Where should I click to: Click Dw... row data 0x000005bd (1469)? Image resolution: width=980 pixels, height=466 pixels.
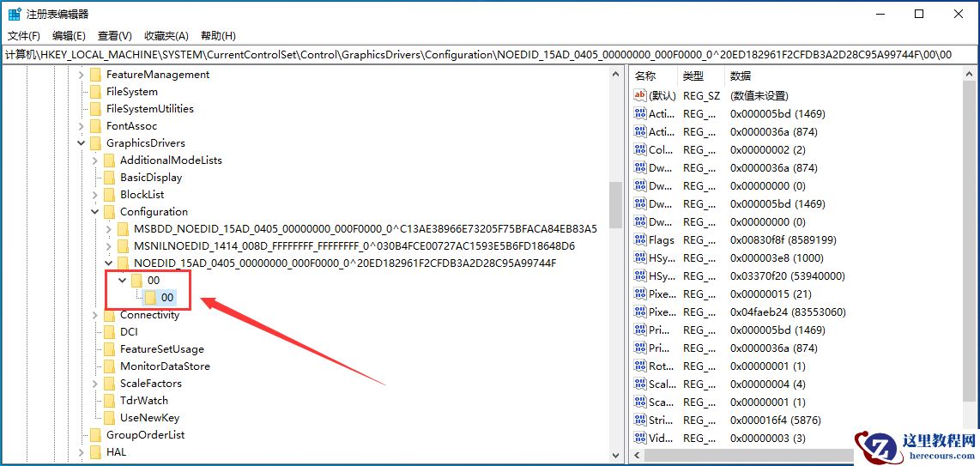[x=777, y=204]
